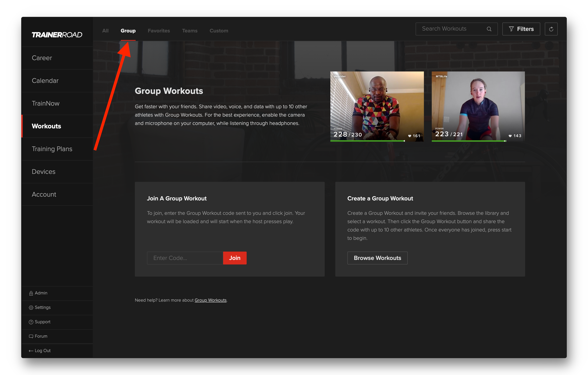Focus the Search Workouts field
The width and height of the screenshot is (588, 375).
[456, 29]
